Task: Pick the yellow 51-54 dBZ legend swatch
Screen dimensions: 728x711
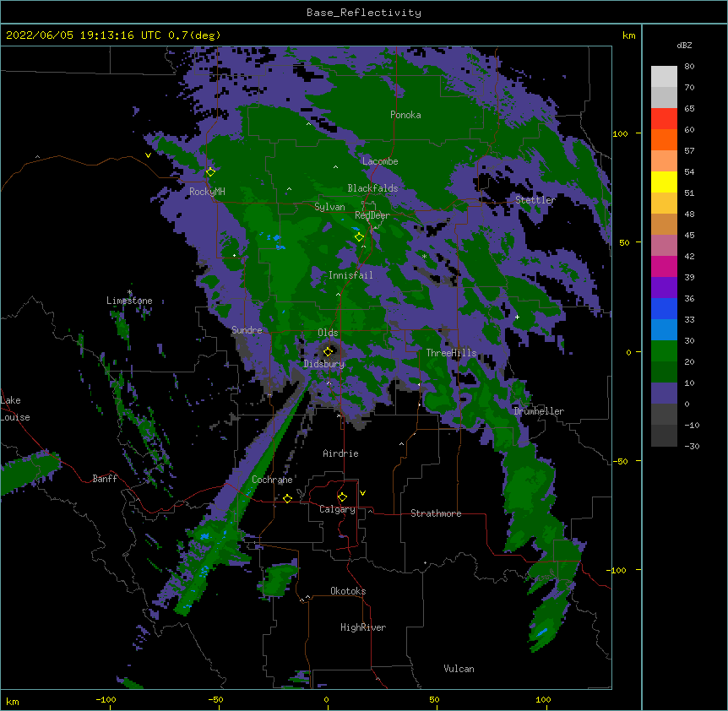Action: pos(664,182)
